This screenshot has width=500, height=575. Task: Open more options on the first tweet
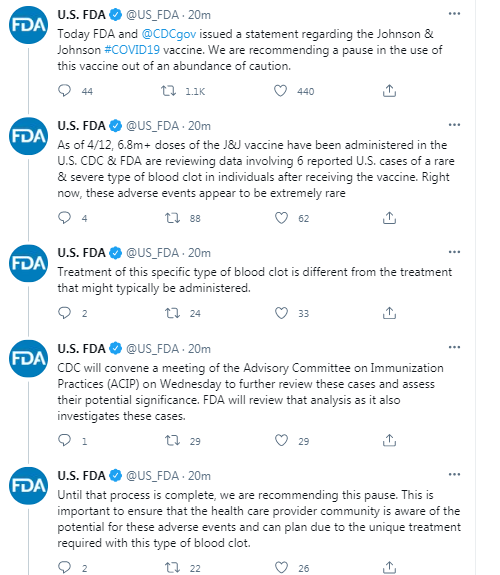pyautogui.click(x=454, y=14)
